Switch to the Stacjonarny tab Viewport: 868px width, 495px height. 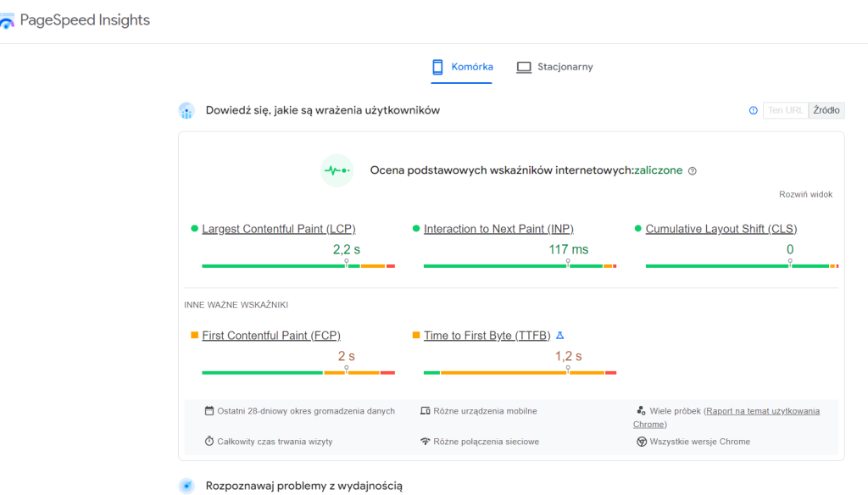pos(554,67)
